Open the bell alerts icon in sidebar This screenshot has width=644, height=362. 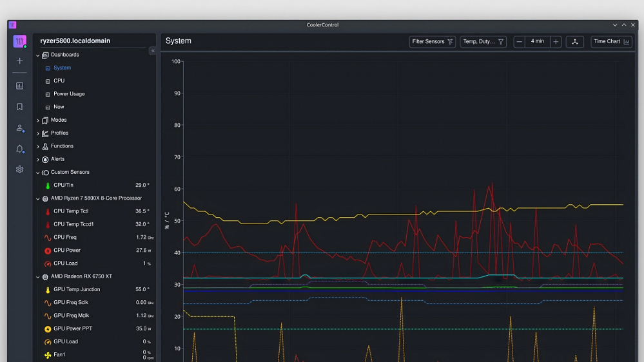pyautogui.click(x=19, y=149)
